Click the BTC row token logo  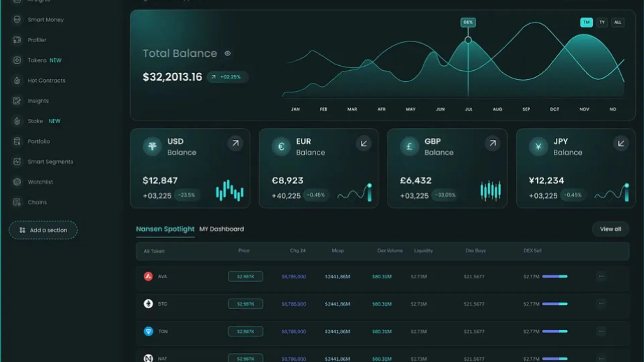point(148,304)
